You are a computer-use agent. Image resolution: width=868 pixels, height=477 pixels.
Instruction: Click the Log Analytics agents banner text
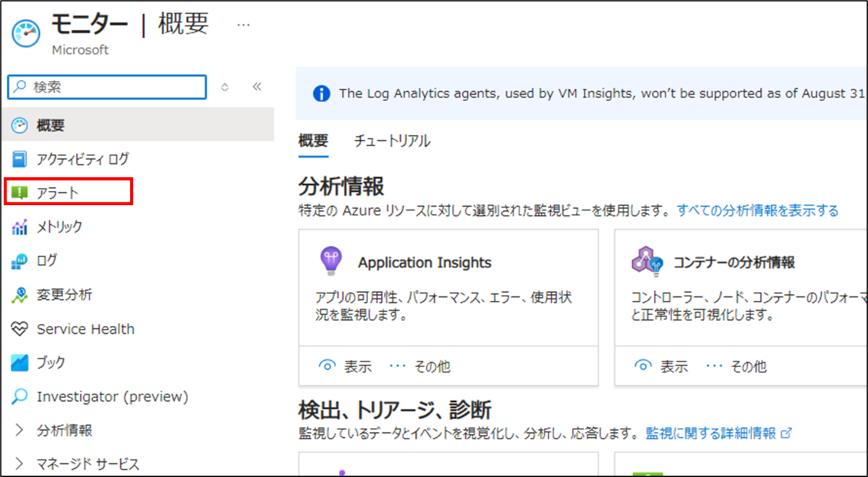pyautogui.click(x=603, y=94)
